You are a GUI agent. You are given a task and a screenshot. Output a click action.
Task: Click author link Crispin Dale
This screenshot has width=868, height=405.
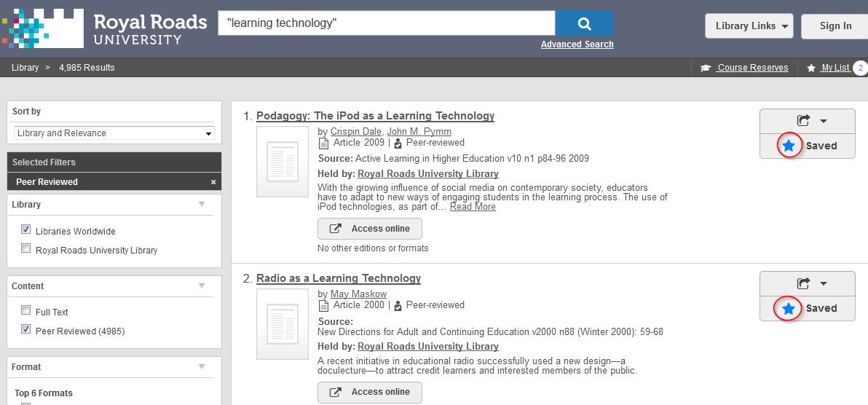pyautogui.click(x=356, y=131)
